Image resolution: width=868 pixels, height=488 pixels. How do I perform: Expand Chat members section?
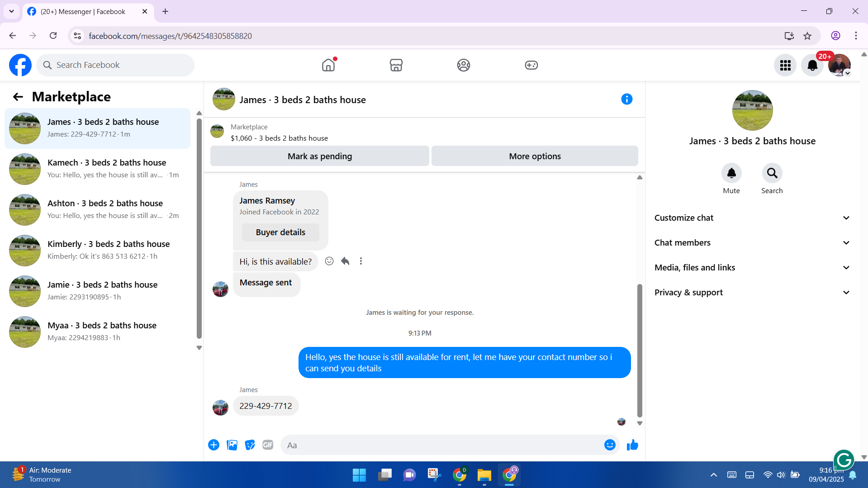coord(752,243)
